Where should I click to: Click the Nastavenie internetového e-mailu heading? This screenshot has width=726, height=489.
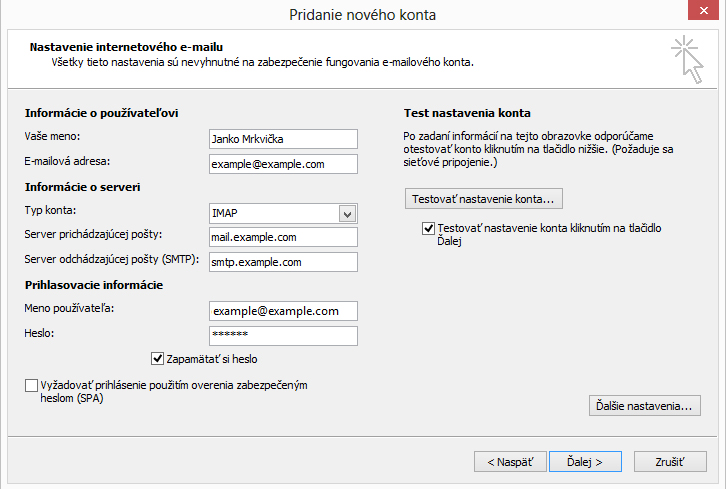coord(126,47)
